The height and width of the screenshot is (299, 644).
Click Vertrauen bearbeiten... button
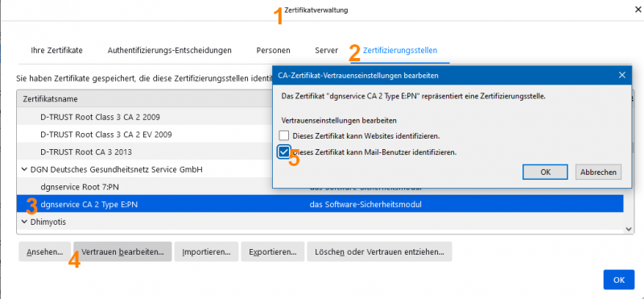tap(123, 251)
